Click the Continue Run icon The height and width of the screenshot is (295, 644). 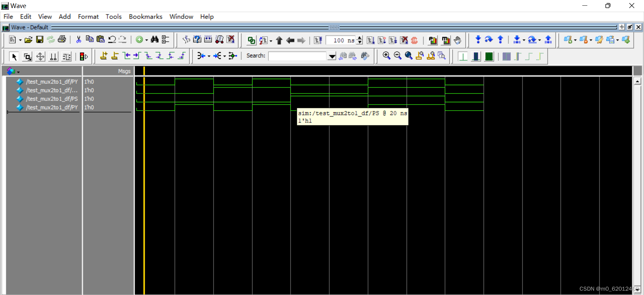382,40
